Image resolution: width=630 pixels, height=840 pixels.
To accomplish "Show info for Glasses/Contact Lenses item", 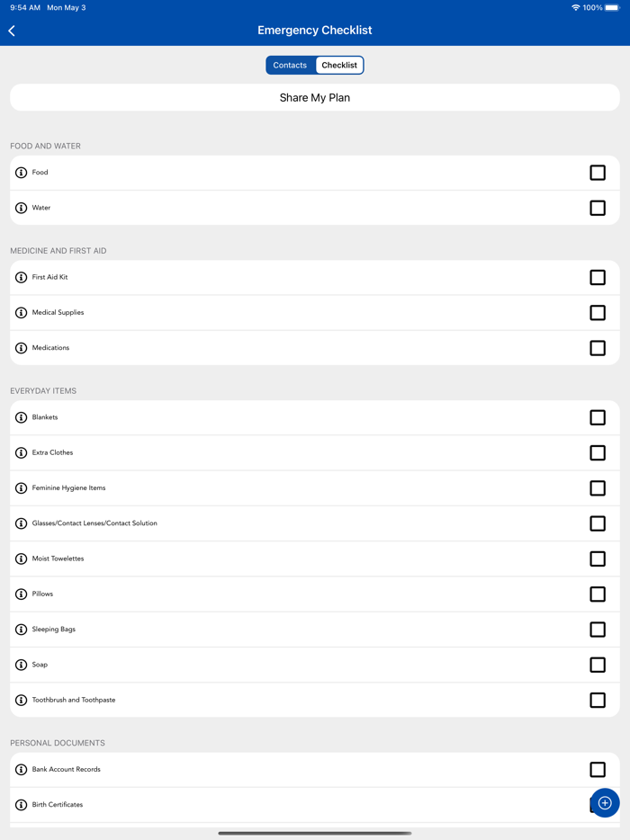I will [21, 523].
